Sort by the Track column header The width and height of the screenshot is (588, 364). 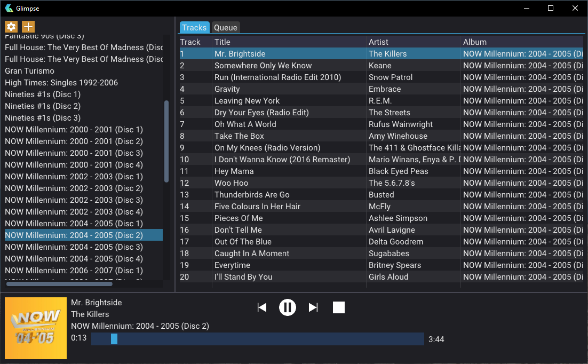point(195,42)
